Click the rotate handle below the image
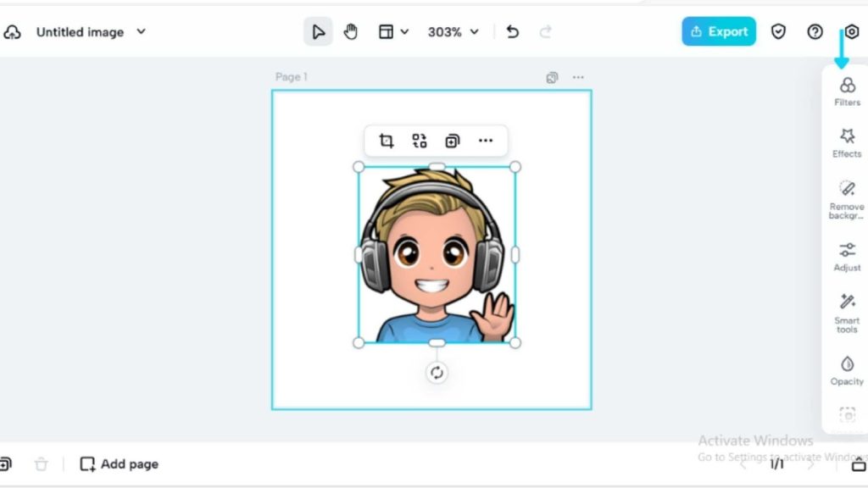Screen dimensions: 868x488 [x=437, y=373]
